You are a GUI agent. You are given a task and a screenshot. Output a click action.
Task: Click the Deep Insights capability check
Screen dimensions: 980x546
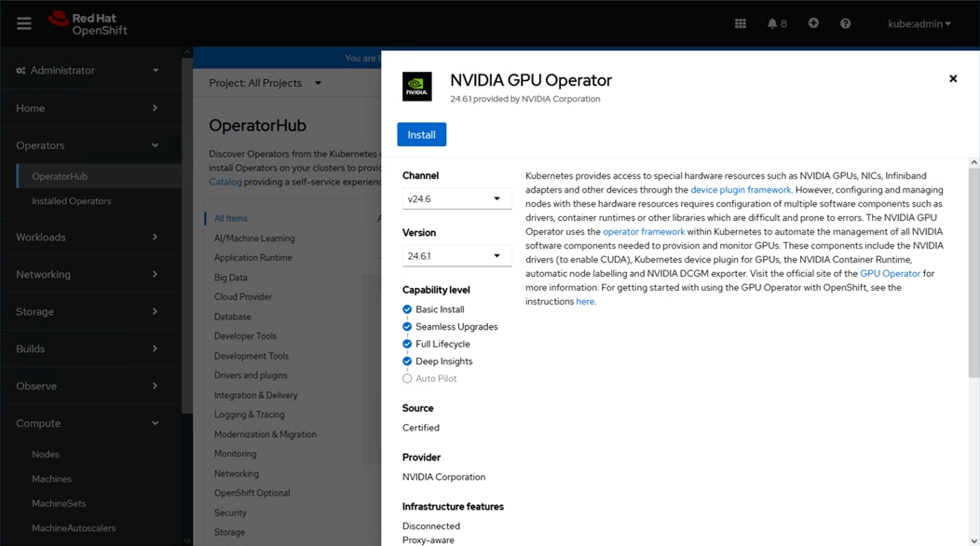click(407, 362)
